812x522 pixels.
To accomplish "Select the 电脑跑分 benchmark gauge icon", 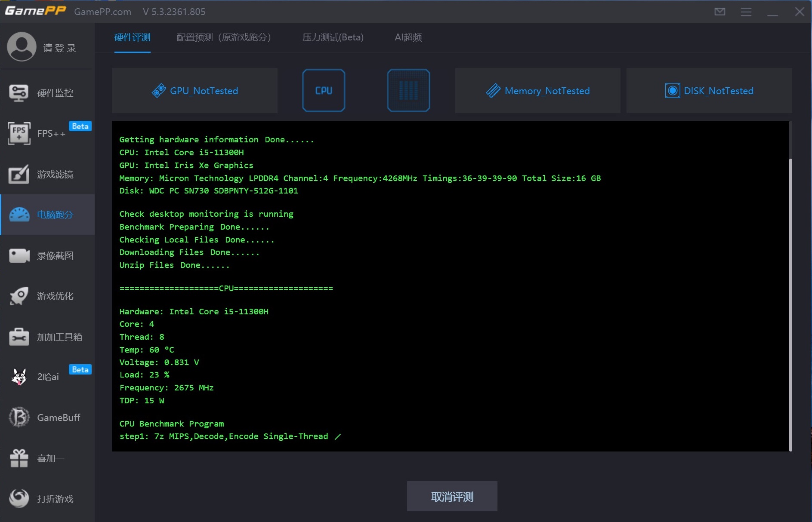I will pos(19,215).
